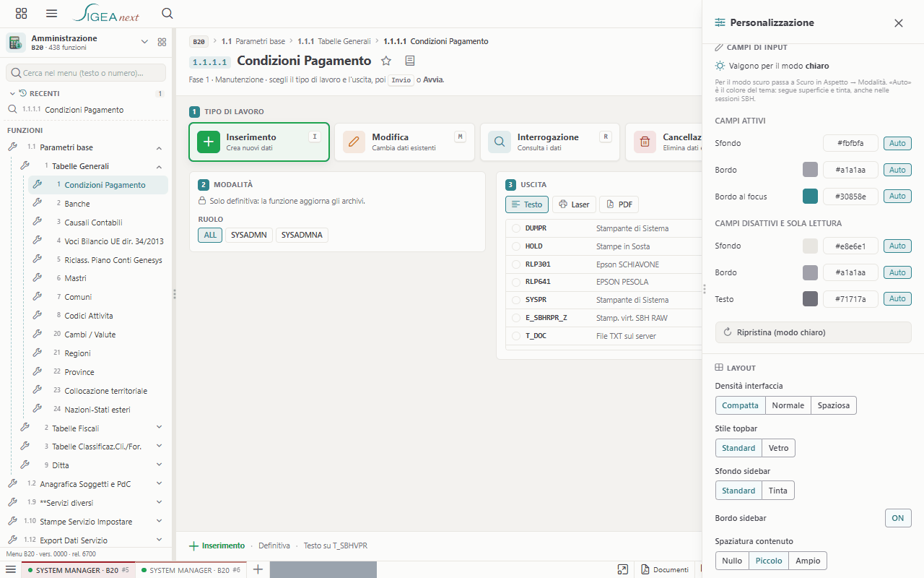Switch to SYSTEM MANAGER B20 #6 session tab
This screenshot has height=578, width=924.
191,570
